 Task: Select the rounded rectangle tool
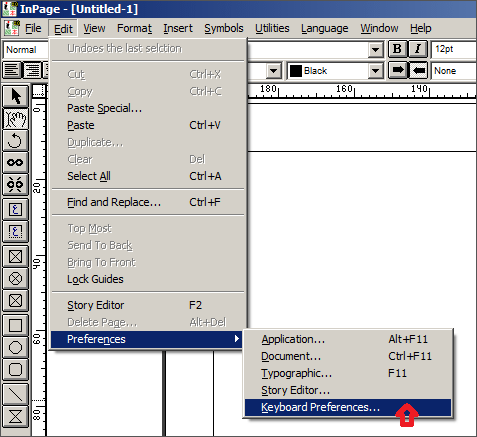tap(15, 369)
